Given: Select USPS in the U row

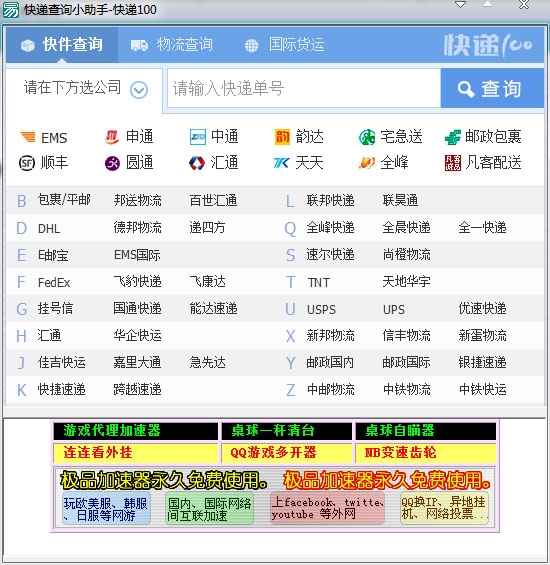Looking at the screenshot, I should tap(321, 310).
